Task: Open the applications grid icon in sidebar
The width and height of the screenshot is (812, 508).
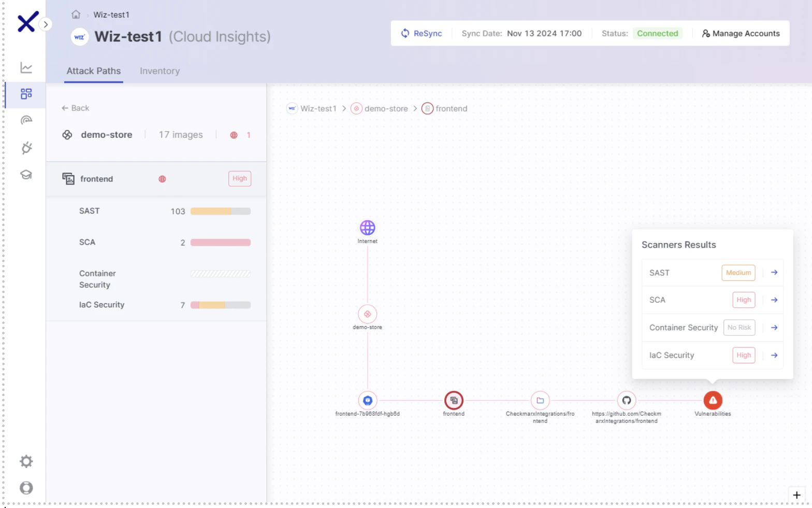Action: click(x=26, y=94)
